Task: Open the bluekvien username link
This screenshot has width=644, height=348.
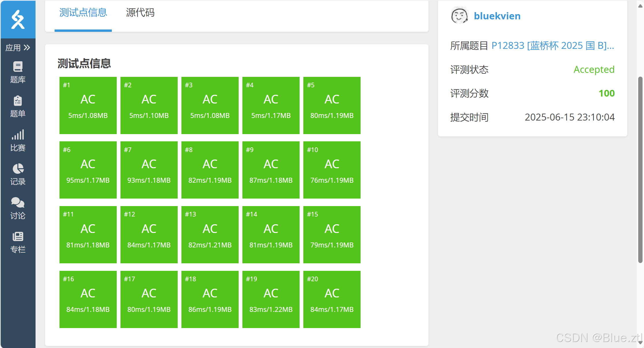Action: coord(497,16)
